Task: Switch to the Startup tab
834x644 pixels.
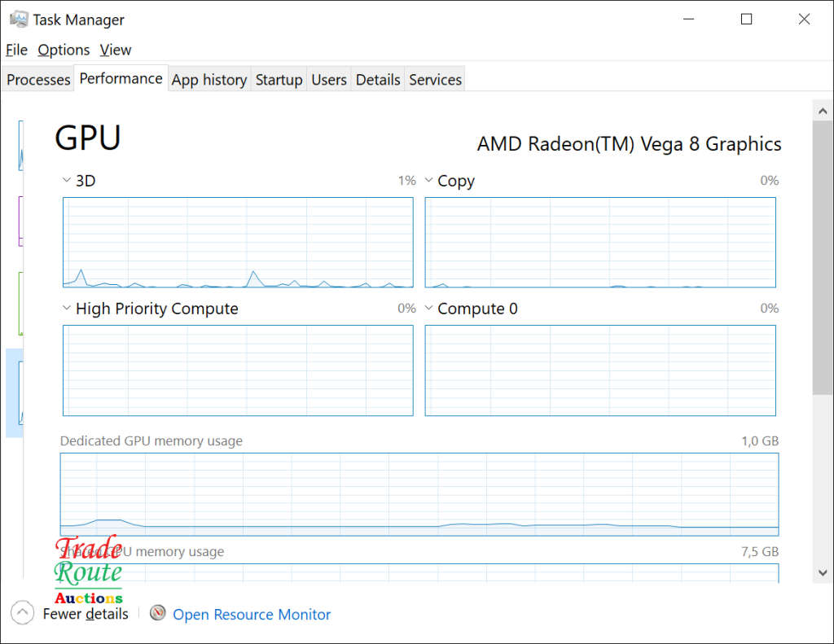Action: click(x=279, y=80)
